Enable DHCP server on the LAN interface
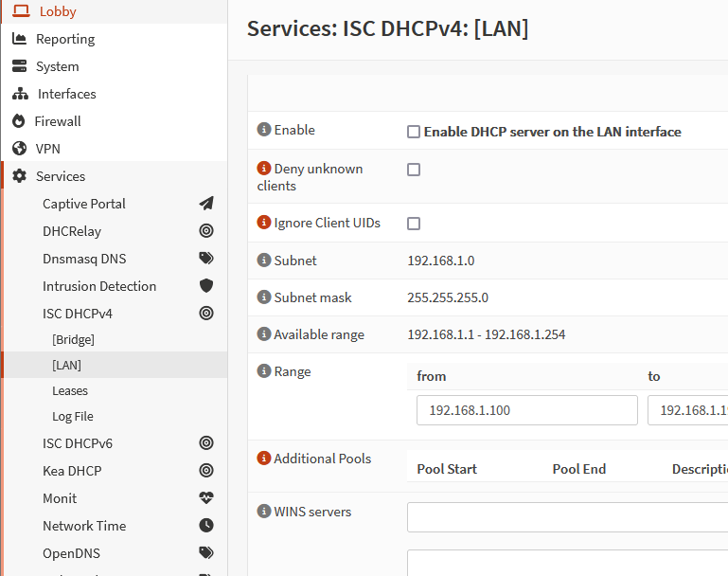This screenshot has width=728, height=576. 414,132
